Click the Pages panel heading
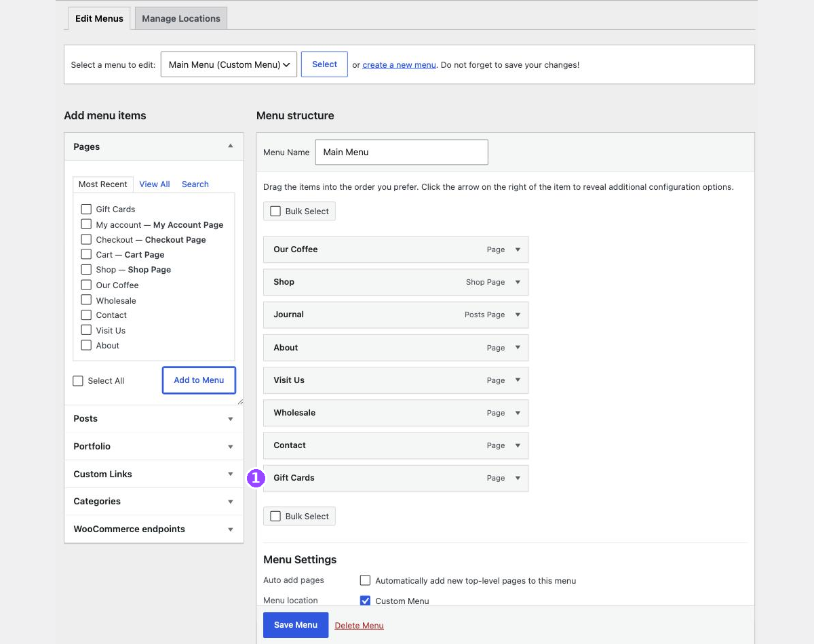 point(87,146)
